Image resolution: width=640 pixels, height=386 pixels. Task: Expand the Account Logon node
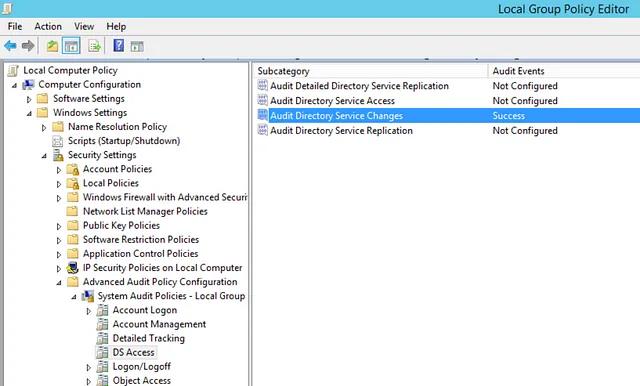[x=89, y=311]
